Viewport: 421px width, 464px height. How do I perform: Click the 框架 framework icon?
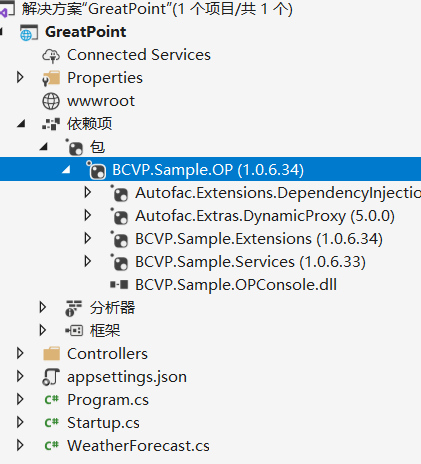click(74, 331)
